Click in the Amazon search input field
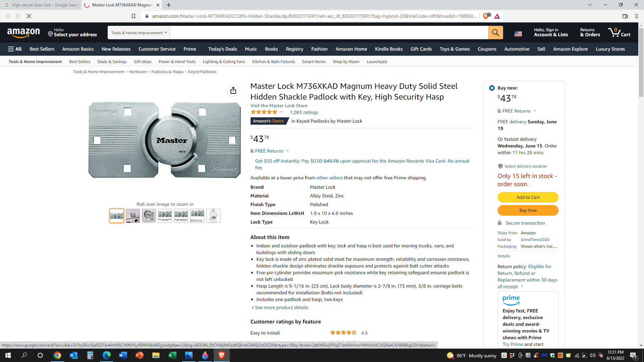 point(329,33)
